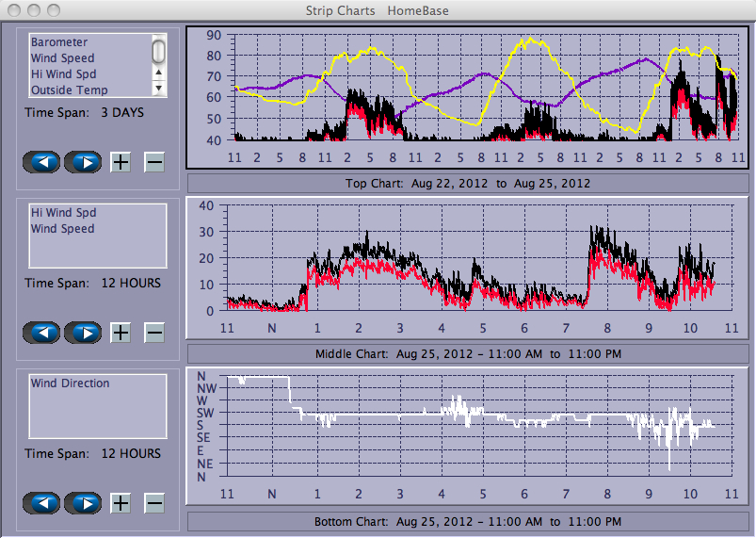
Task: Click the top chart's right arrow button
Action: click(x=82, y=162)
